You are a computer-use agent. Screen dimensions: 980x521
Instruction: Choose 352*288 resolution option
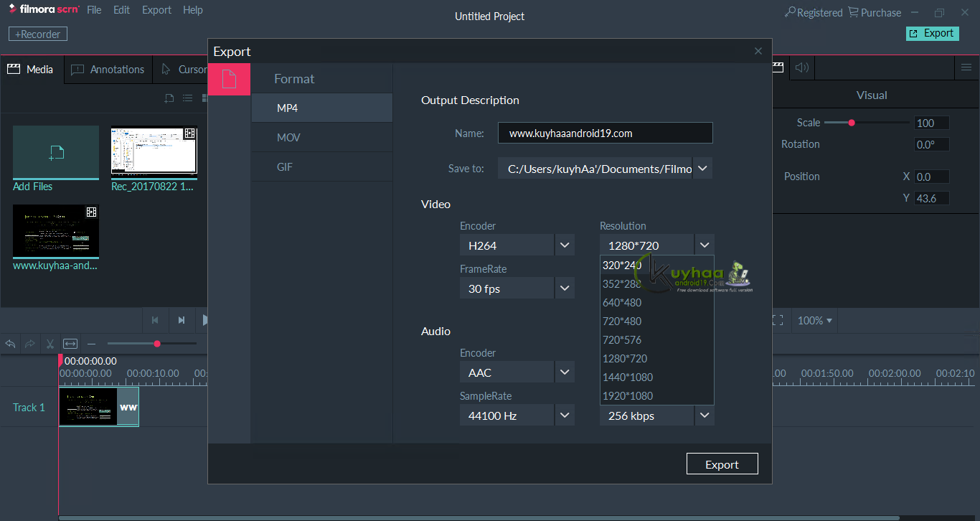657,283
